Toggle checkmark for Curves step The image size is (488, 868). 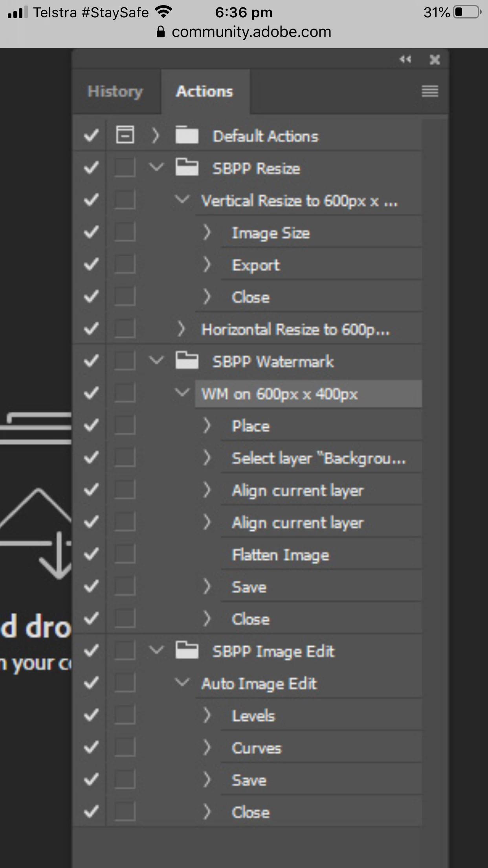(91, 747)
